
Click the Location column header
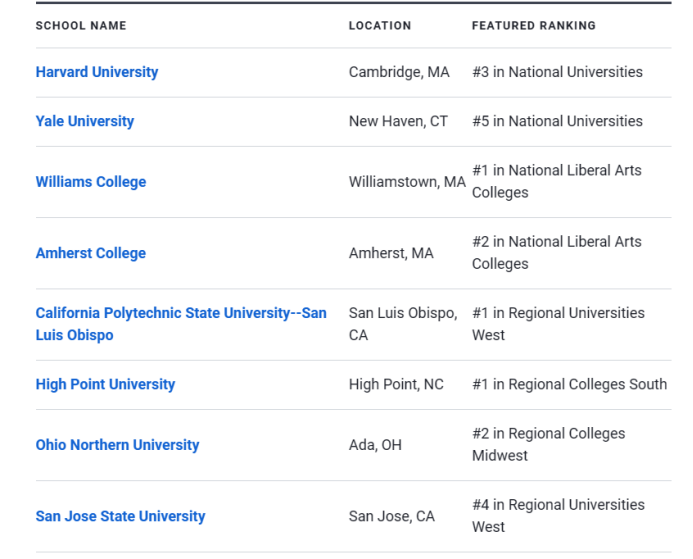click(380, 26)
